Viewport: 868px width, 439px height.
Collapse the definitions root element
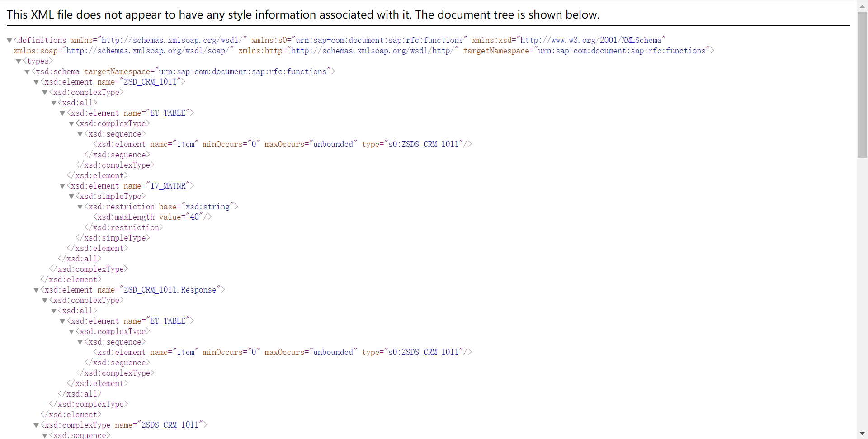pyautogui.click(x=9, y=40)
